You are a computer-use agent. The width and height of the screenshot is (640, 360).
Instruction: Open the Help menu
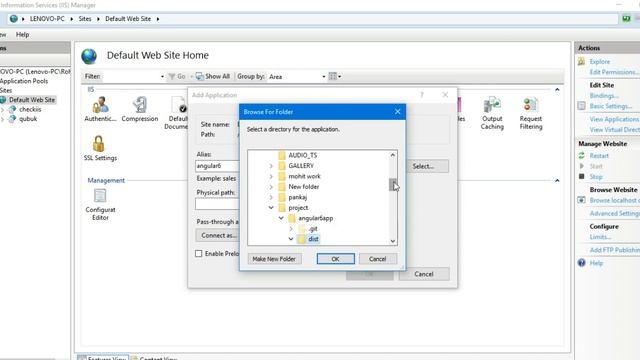tap(22, 35)
